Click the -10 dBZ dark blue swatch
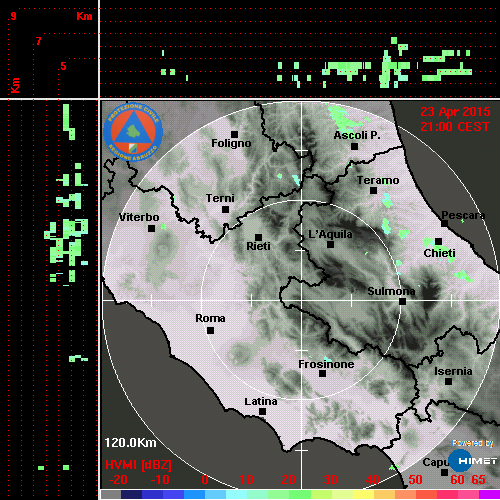Screen dimensions: 500x500 [x=152, y=494]
